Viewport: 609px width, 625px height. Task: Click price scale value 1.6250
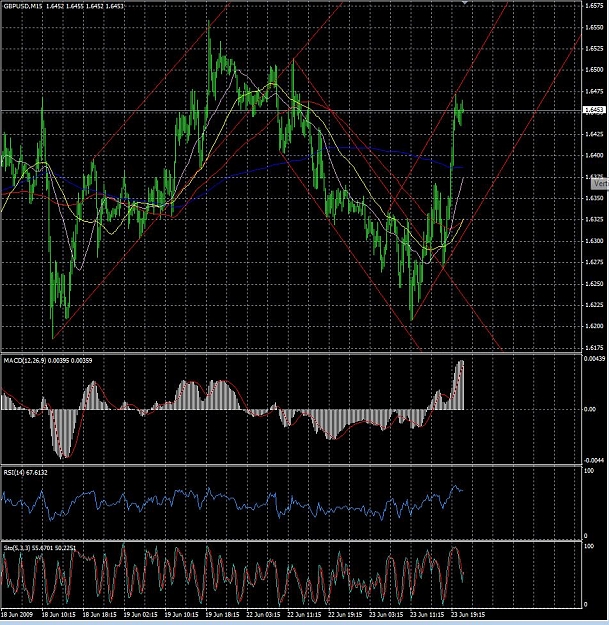point(594,284)
